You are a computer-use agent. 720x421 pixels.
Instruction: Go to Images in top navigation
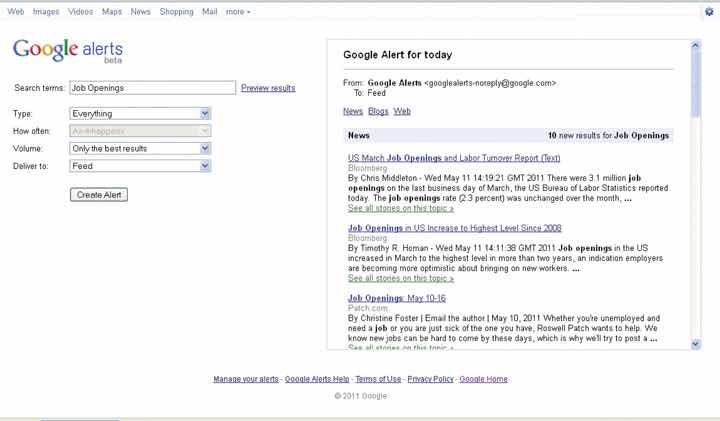pos(46,12)
